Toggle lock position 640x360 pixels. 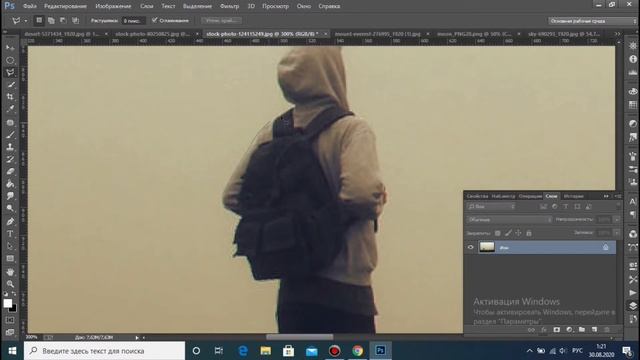[518, 233]
